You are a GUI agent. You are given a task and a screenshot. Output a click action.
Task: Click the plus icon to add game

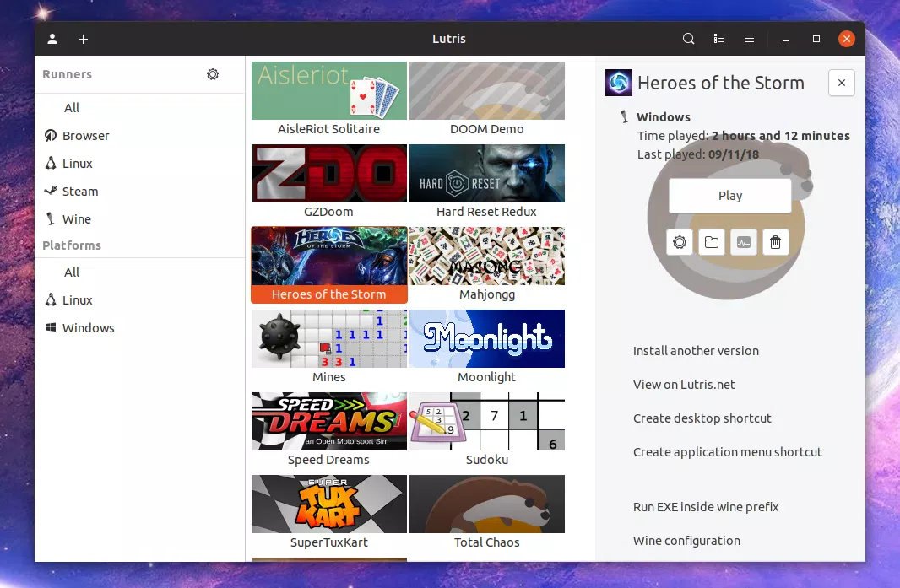(84, 39)
